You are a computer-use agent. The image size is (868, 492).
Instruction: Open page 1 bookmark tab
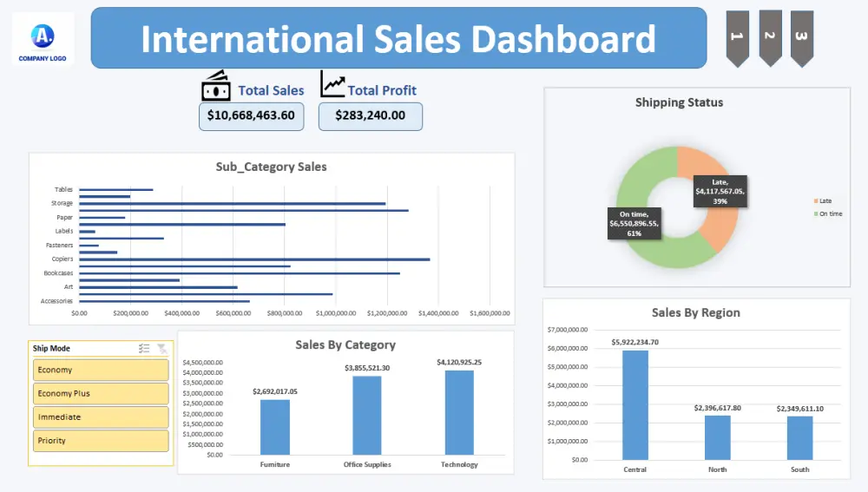(x=737, y=38)
